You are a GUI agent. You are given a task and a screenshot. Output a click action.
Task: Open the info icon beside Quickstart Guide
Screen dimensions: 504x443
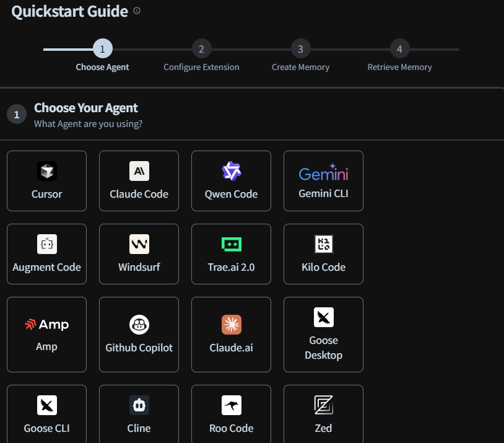[x=137, y=11]
